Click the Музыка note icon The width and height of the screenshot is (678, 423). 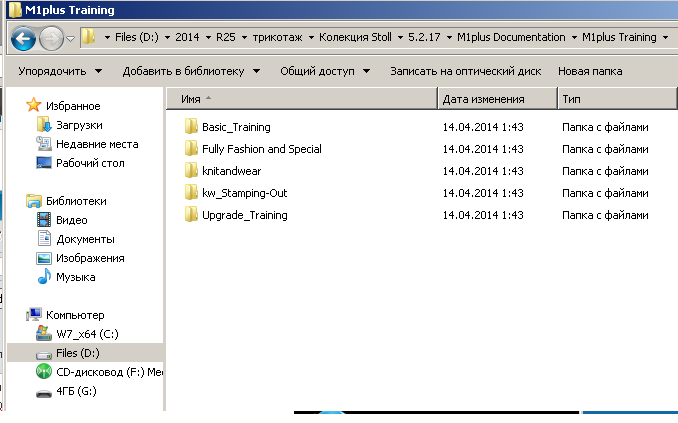click(44, 276)
